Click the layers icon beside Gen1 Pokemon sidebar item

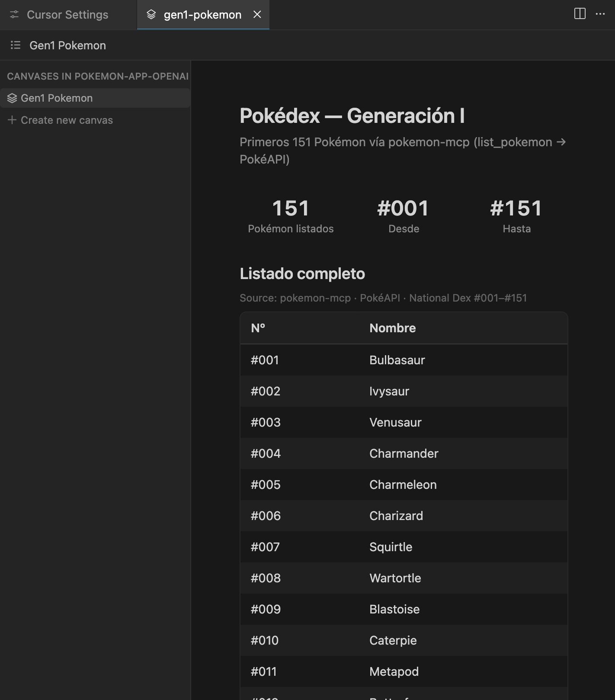(12, 98)
